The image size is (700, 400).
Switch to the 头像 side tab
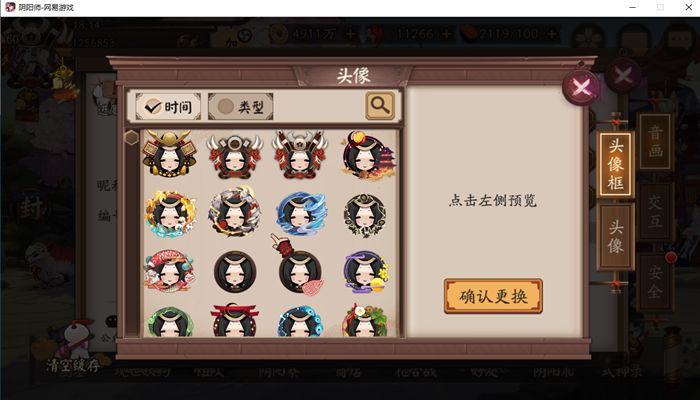coord(616,237)
